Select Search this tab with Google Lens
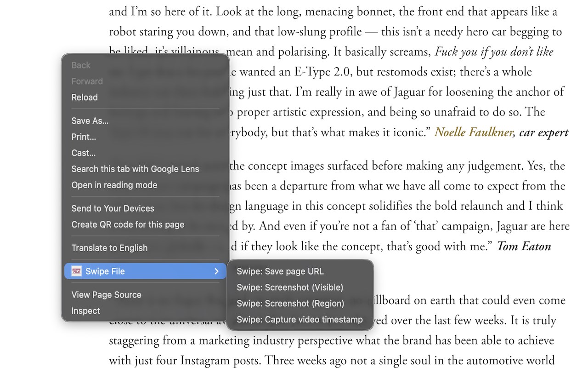 click(145, 169)
